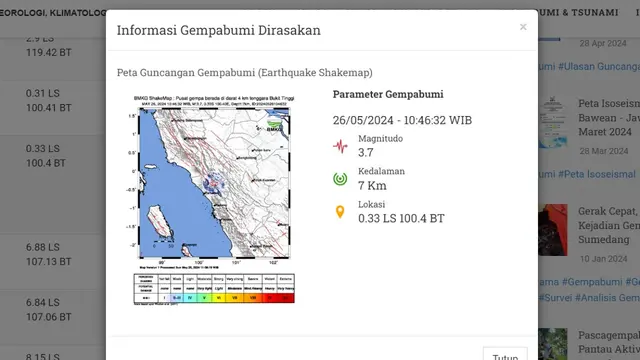
Task: Click the BMKG logo on the shakemap
Action: click(x=274, y=126)
